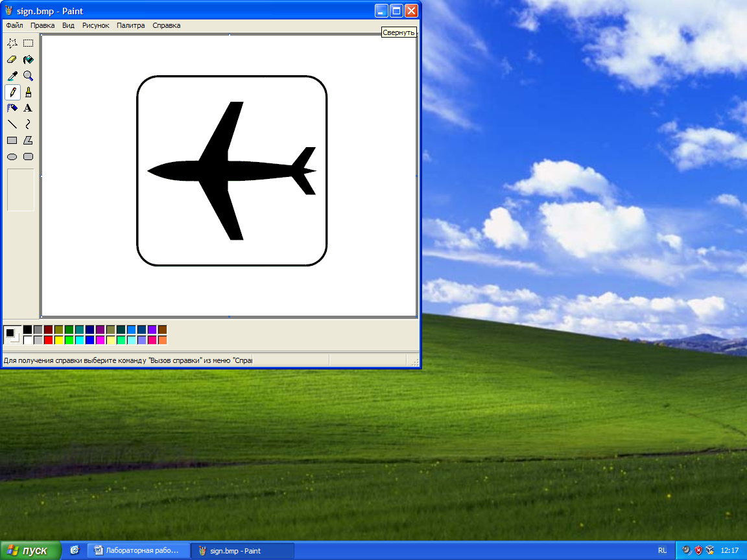Click the red shield tray icon

[698, 550]
